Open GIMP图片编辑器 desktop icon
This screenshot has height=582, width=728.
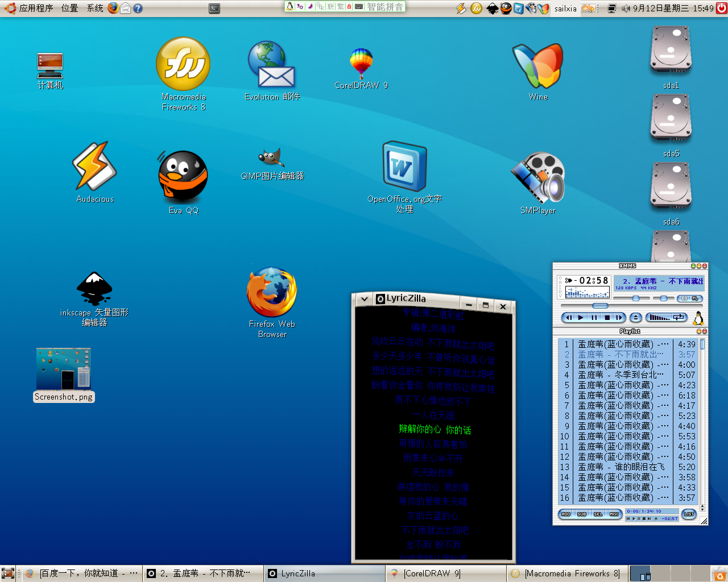click(x=272, y=164)
